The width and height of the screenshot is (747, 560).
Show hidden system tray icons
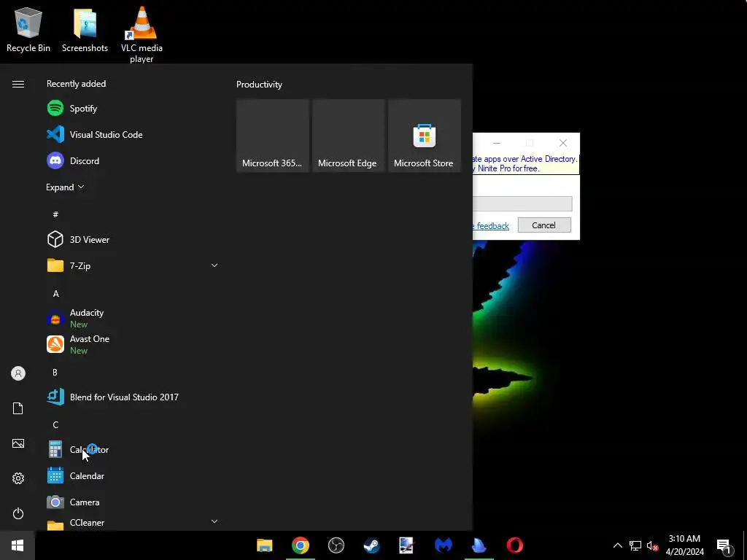617,545
